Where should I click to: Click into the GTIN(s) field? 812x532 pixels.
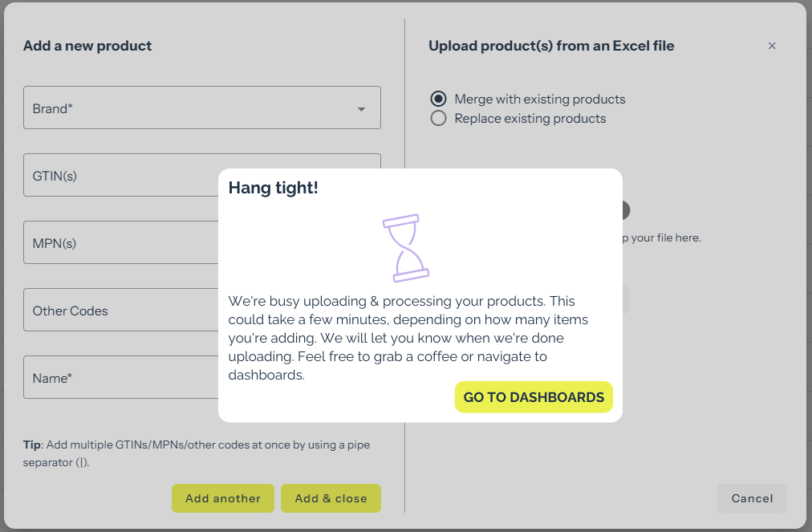pyautogui.click(x=120, y=175)
